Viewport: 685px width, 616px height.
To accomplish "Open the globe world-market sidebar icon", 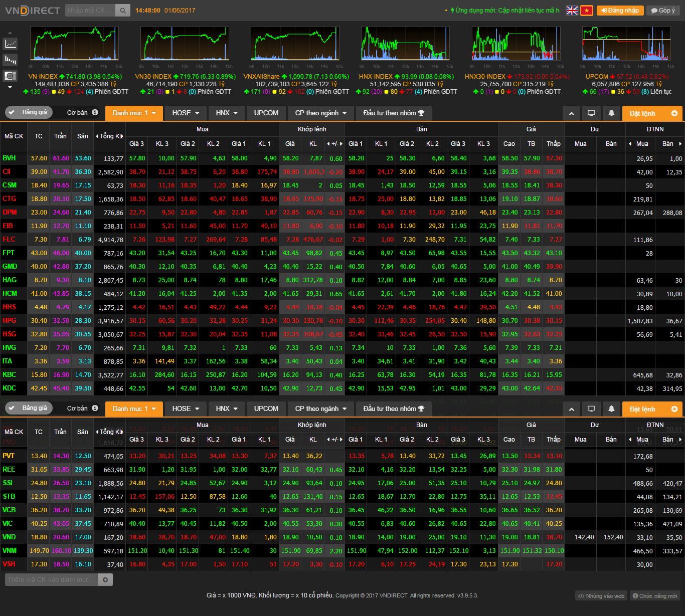I will pos(10,76).
